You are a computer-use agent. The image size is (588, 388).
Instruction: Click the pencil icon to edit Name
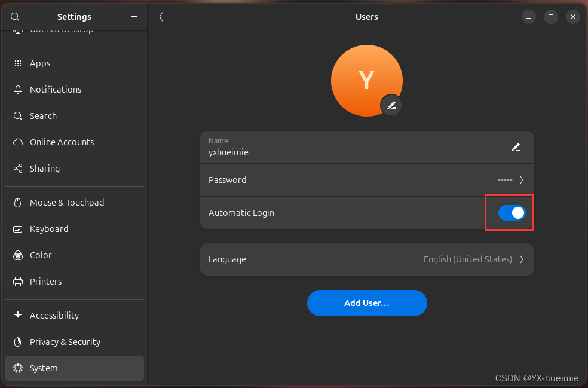516,148
